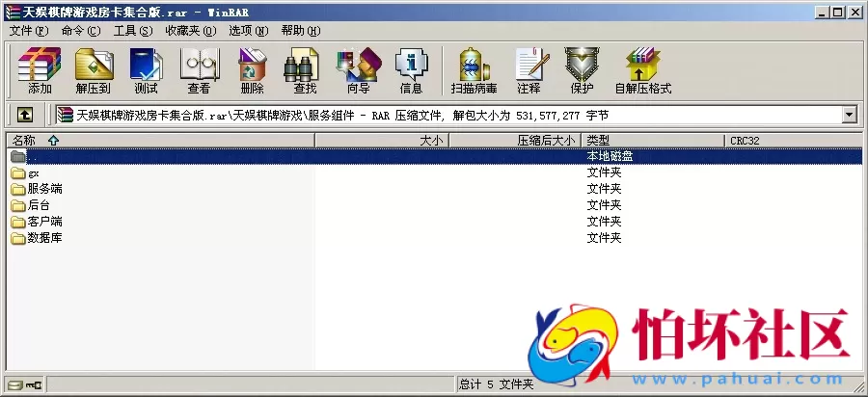Open the 命令(C) menu
Image resolution: width=868 pixels, height=397 pixels.
coord(81,31)
